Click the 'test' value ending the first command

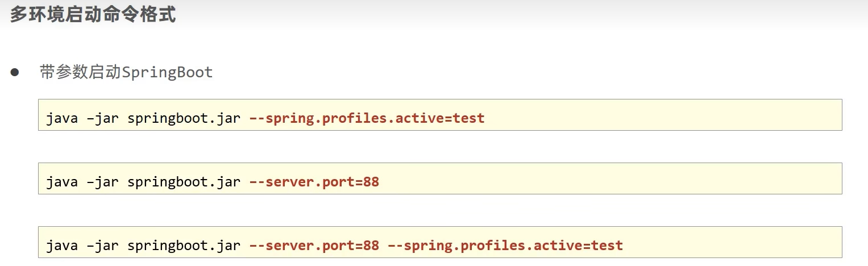469,119
